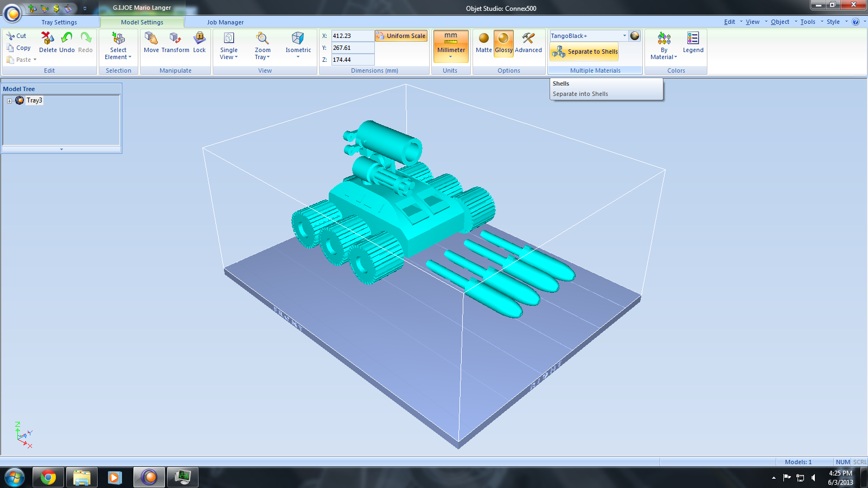Image resolution: width=868 pixels, height=488 pixels.
Task: Cut the selected model
Action: pyautogui.click(x=16, y=36)
